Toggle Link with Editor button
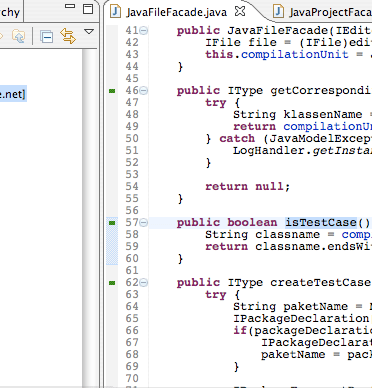Viewport: 372px width, 388px height. (68, 36)
